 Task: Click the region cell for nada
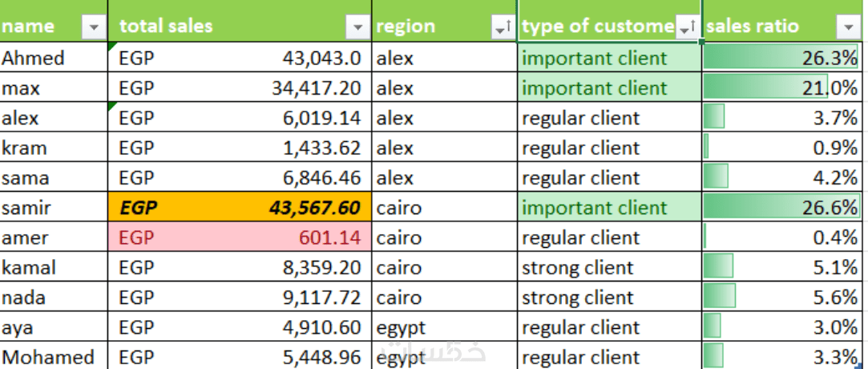coord(444,298)
